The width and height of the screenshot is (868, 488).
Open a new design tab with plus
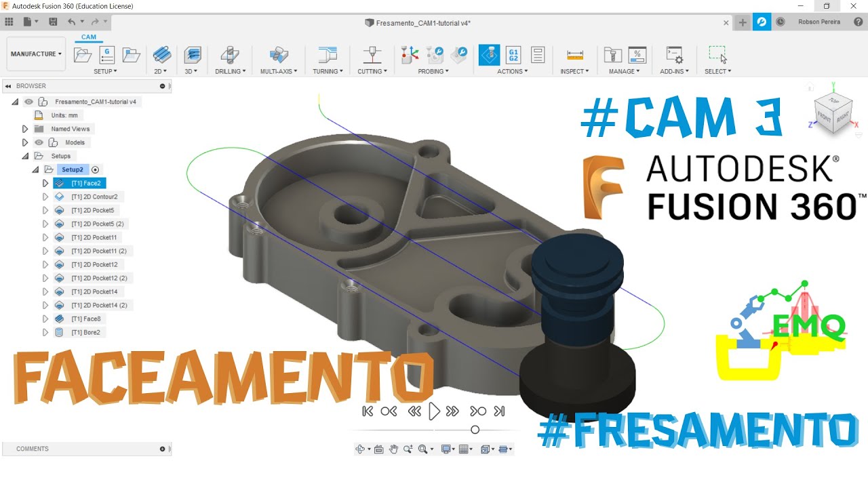coord(743,22)
